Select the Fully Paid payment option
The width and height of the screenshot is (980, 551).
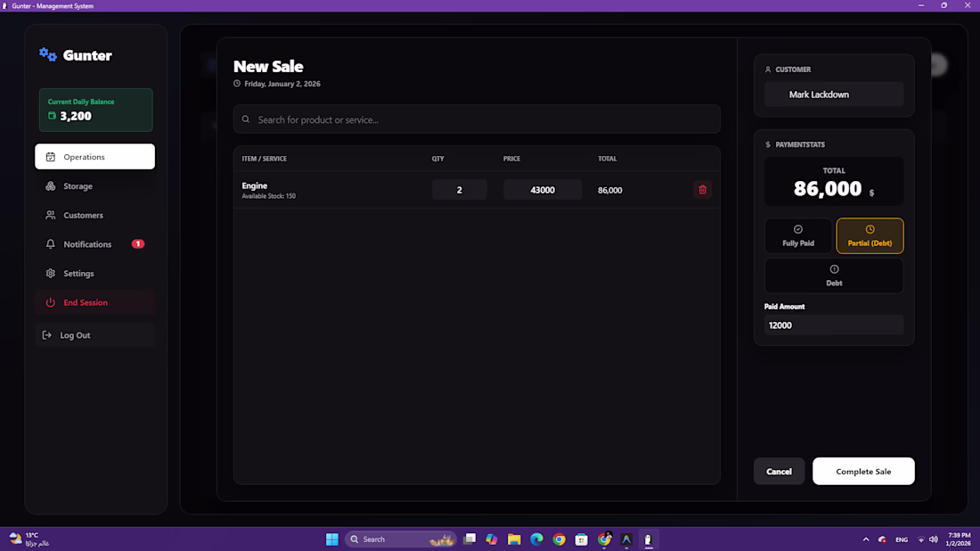click(798, 235)
